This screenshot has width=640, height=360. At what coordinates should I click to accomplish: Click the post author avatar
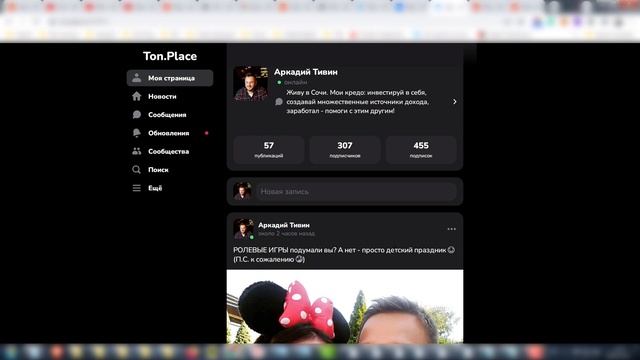(243, 229)
